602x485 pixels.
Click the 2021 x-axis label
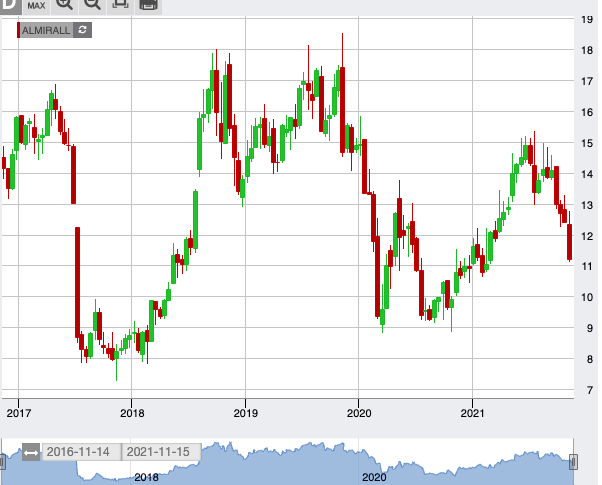pyautogui.click(x=473, y=413)
